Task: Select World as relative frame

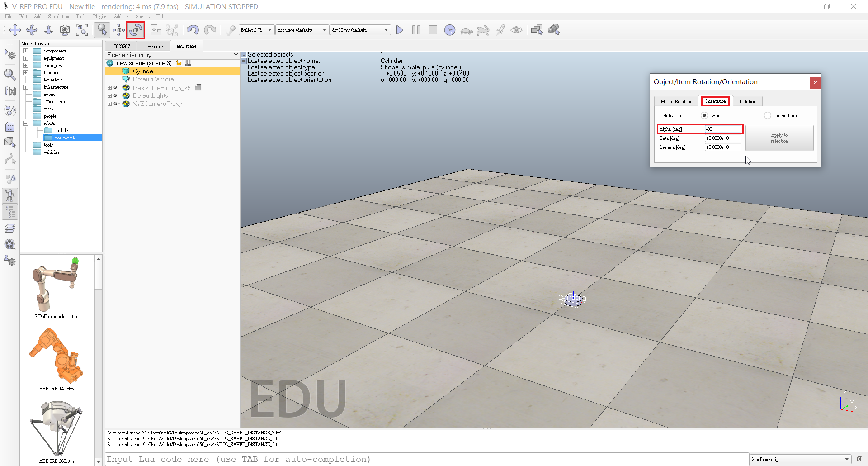Action: point(704,115)
